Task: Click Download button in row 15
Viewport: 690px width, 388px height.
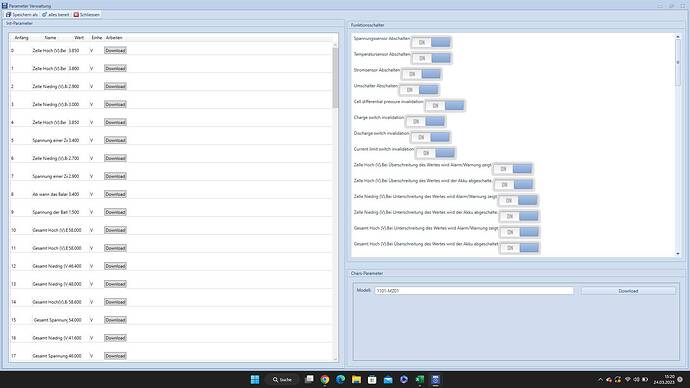Action: tap(115, 320)
